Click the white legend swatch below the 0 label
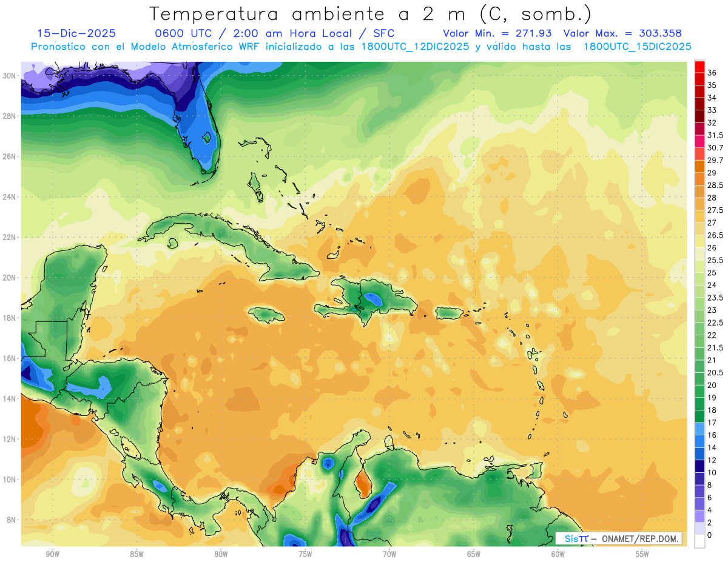The image size is (728, 562). tap(699, 541)
